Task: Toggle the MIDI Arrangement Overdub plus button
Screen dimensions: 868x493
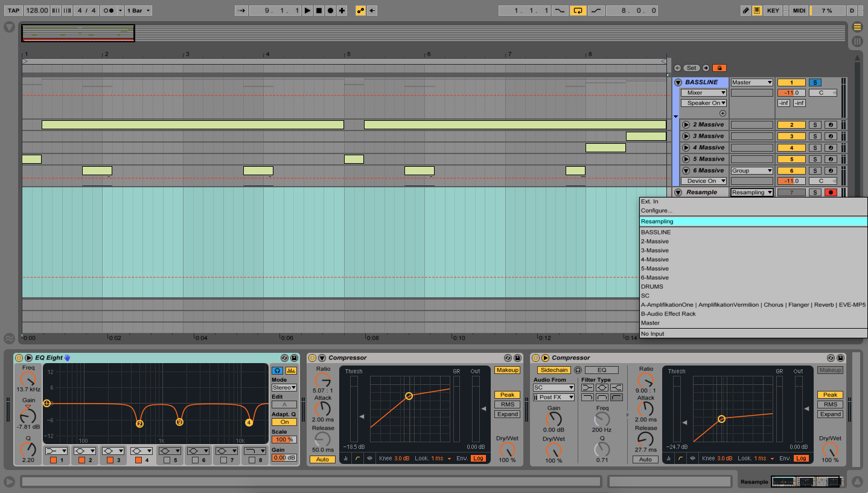Action: tap(342, 10)
